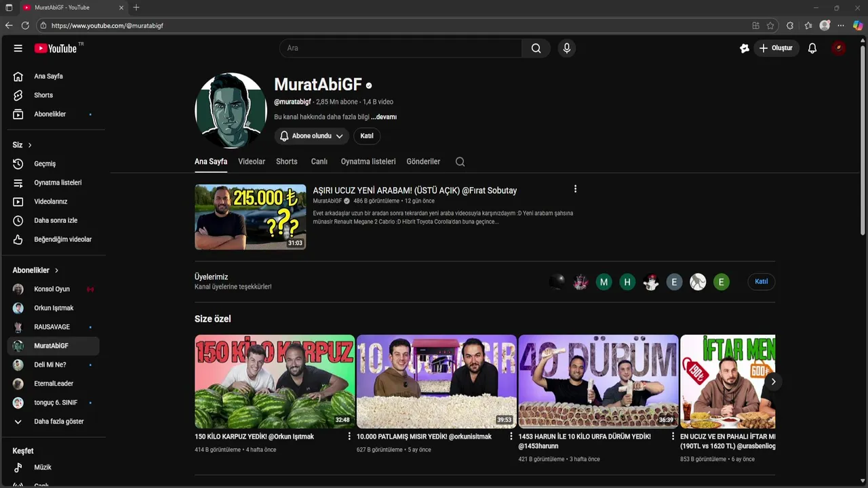Screen dimensions: 868x488
Task: Open the Abone olundu subscription dropdown
Action: coord(312,136)
